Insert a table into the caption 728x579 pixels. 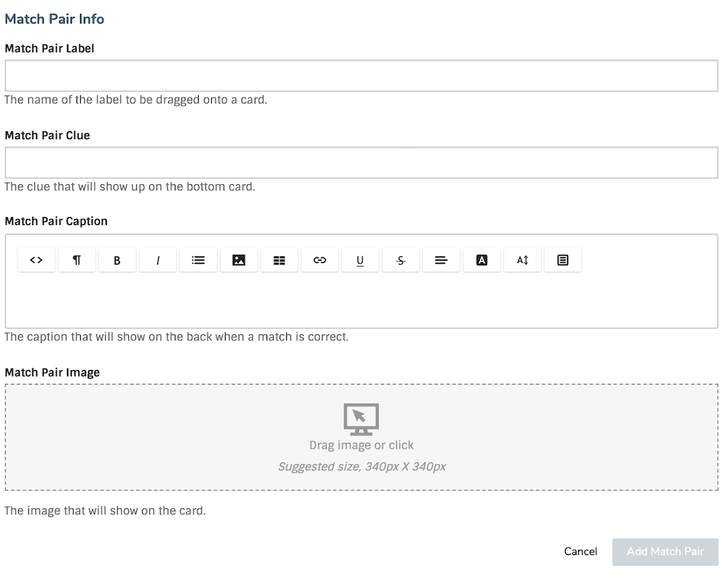tap(280, 259)
